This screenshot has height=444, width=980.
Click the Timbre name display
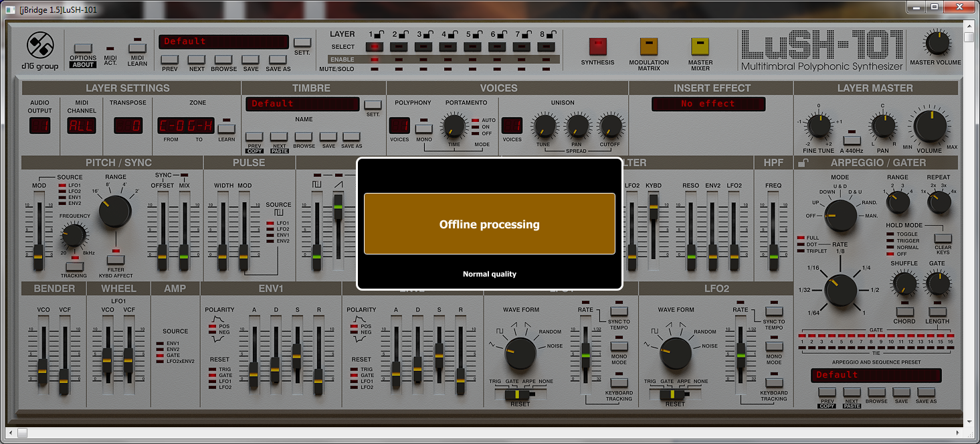(x=303, y=104)
